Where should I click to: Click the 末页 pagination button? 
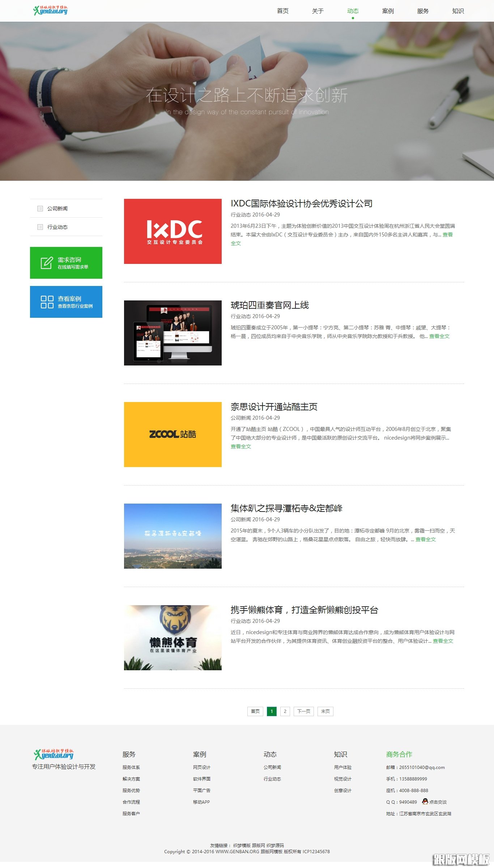(x=325, y=711)
